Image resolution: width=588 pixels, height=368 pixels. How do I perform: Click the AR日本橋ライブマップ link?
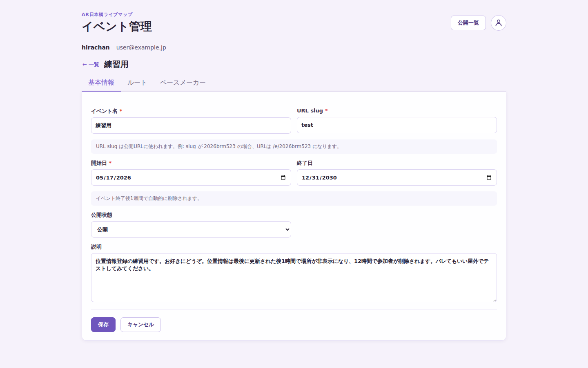point(107,14)
